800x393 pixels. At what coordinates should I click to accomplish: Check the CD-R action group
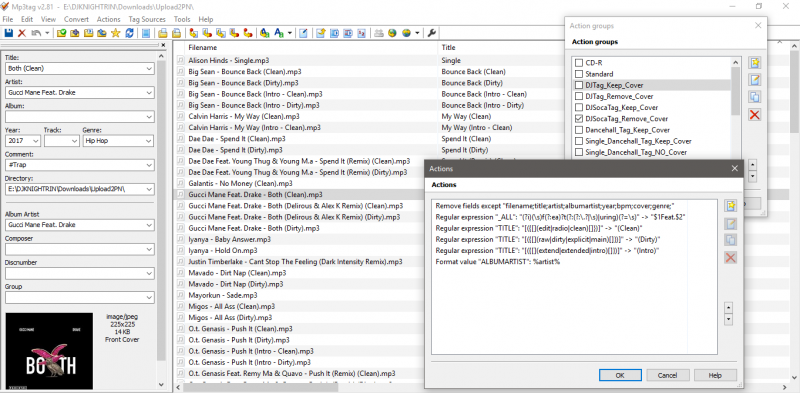click(579, 63)
